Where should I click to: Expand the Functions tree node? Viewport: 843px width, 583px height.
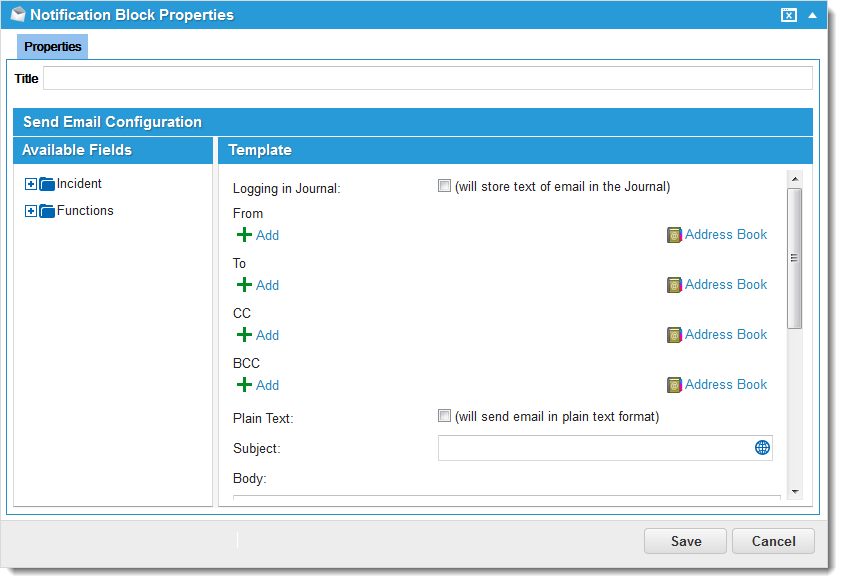tap(30, 211)
